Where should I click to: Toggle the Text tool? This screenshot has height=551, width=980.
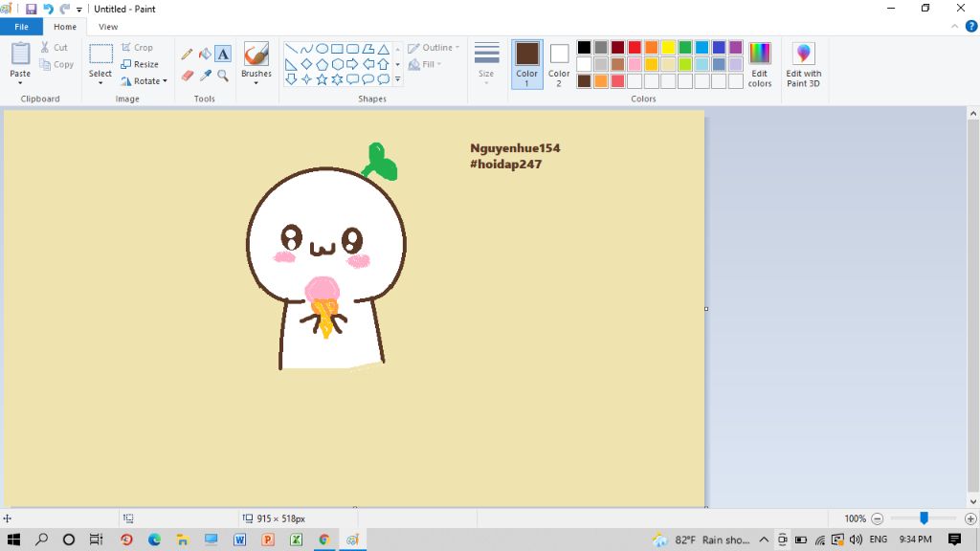pyautogui.click(x=223, y=55)
